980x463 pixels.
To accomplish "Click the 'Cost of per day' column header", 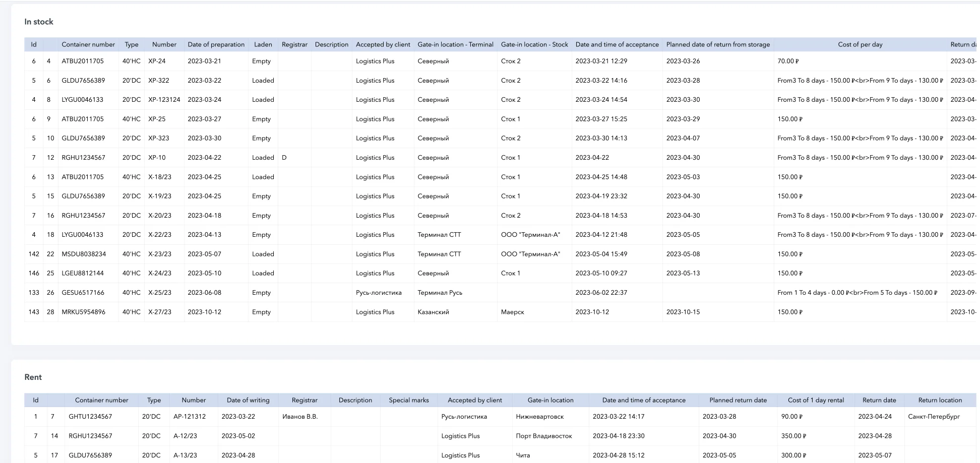I will [860, 44].
